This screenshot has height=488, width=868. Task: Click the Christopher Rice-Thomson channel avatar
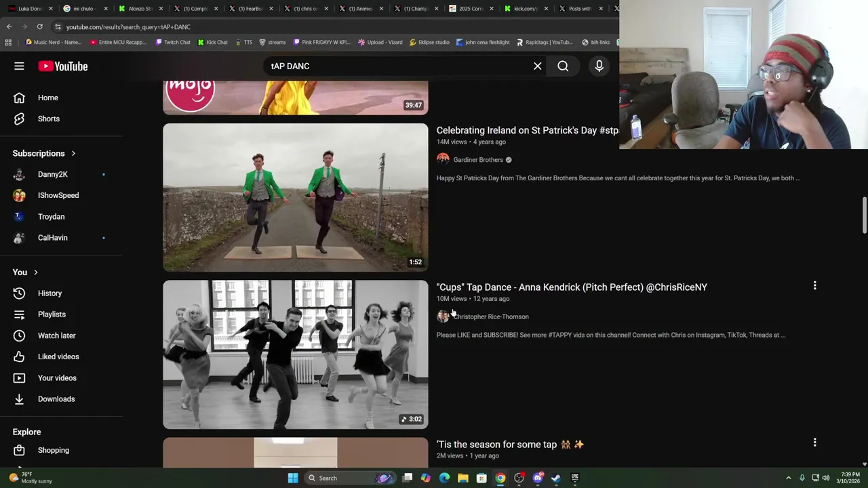coord(443,317)
